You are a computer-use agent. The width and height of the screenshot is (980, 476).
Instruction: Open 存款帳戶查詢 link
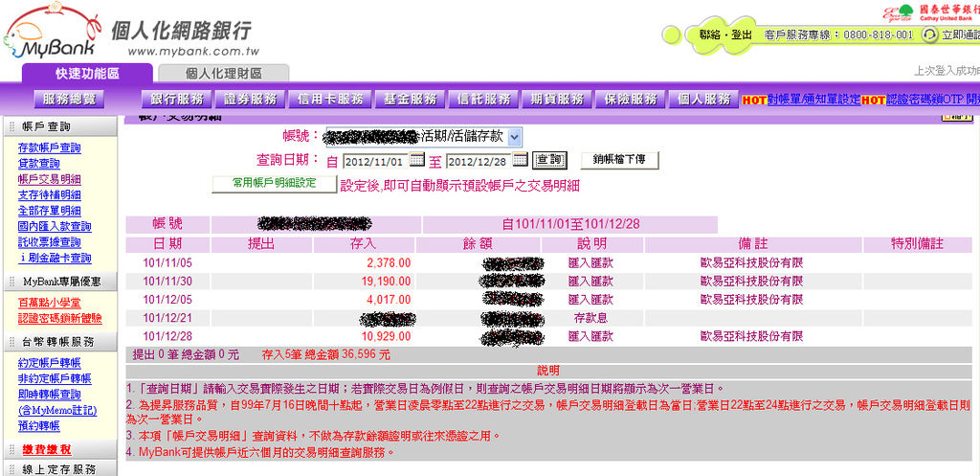coord(50,148)
